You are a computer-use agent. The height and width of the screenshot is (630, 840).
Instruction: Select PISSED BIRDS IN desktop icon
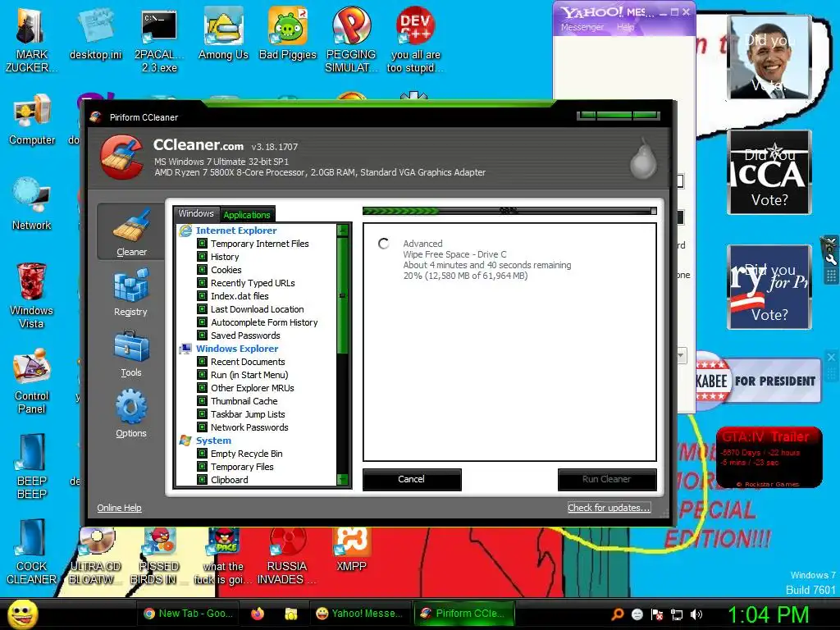[159, 556]
